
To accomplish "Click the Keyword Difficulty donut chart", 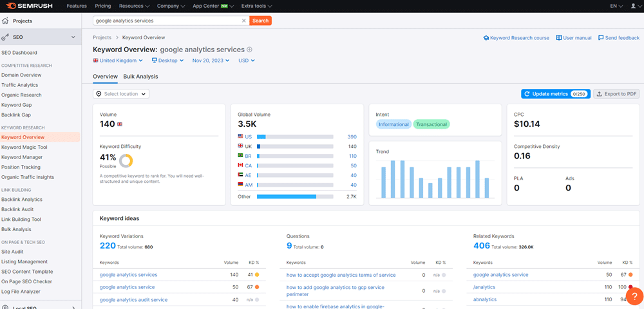I will pyautogui.click(x=126, y=161).
